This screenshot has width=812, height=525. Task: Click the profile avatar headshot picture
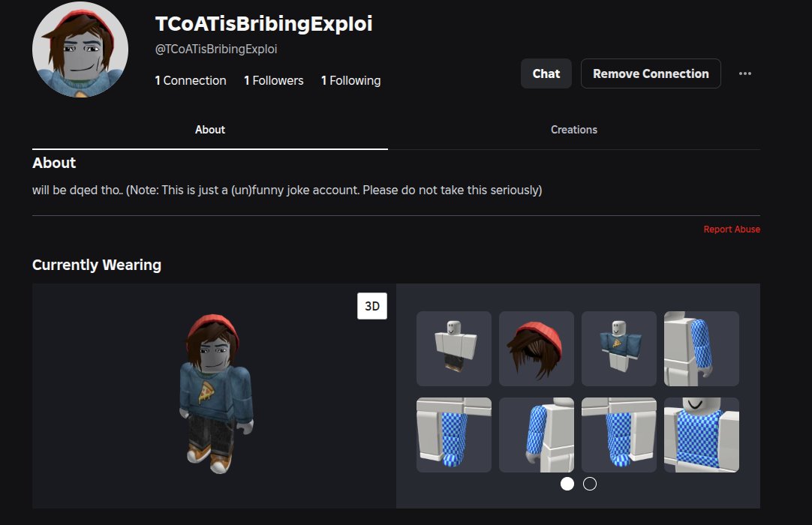[x=80, y=49]
